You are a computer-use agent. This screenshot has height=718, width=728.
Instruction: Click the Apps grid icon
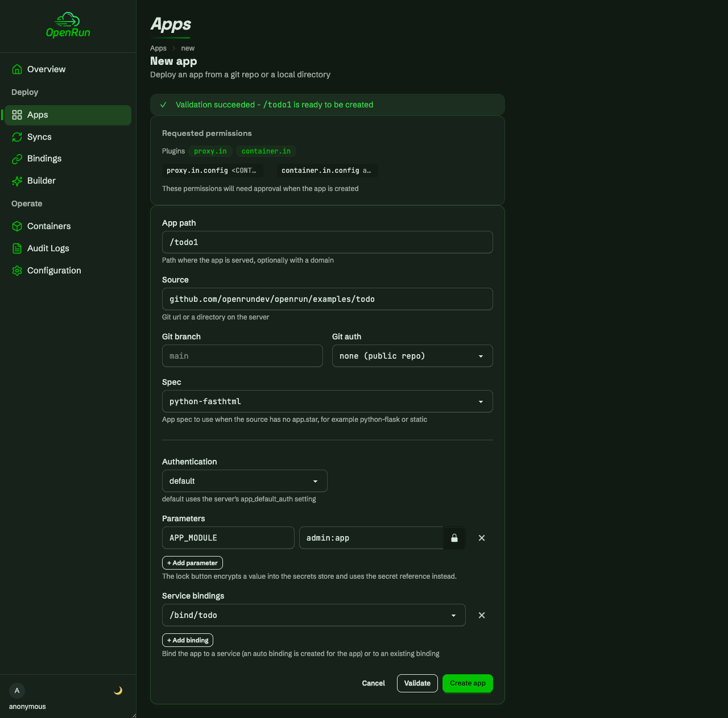pos(17,115)
